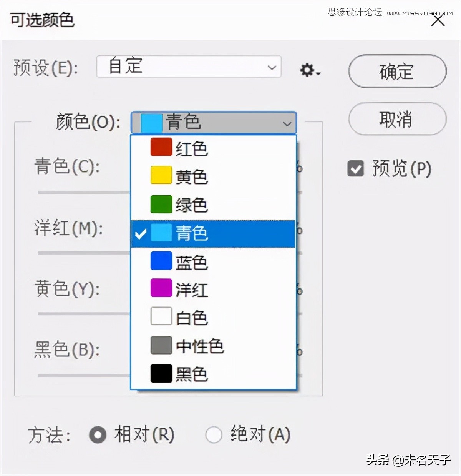Click the black swatch beside 黑色

[x=161, y=373]
